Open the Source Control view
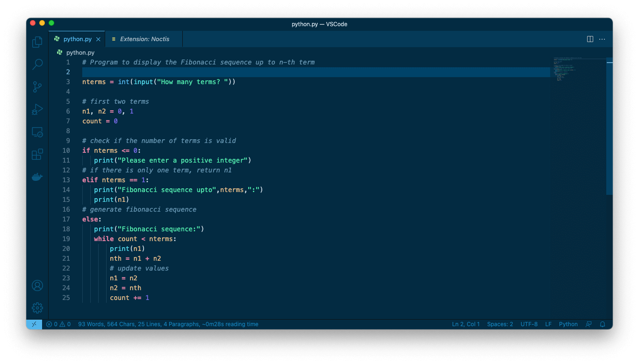 [x=37, y=87]
